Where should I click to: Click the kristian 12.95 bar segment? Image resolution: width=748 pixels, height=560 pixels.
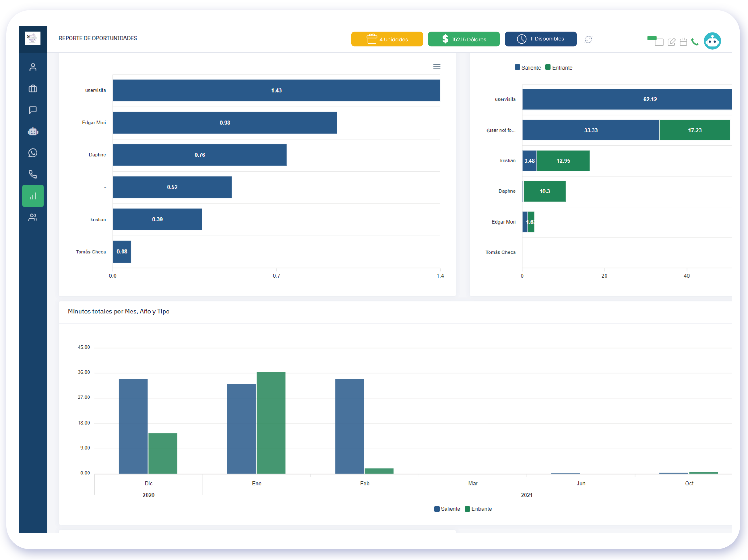[x=563, y=161]
